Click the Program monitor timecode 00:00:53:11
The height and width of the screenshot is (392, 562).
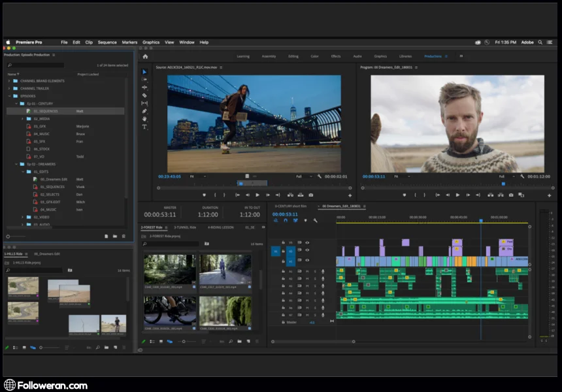[x=374, y=176]
